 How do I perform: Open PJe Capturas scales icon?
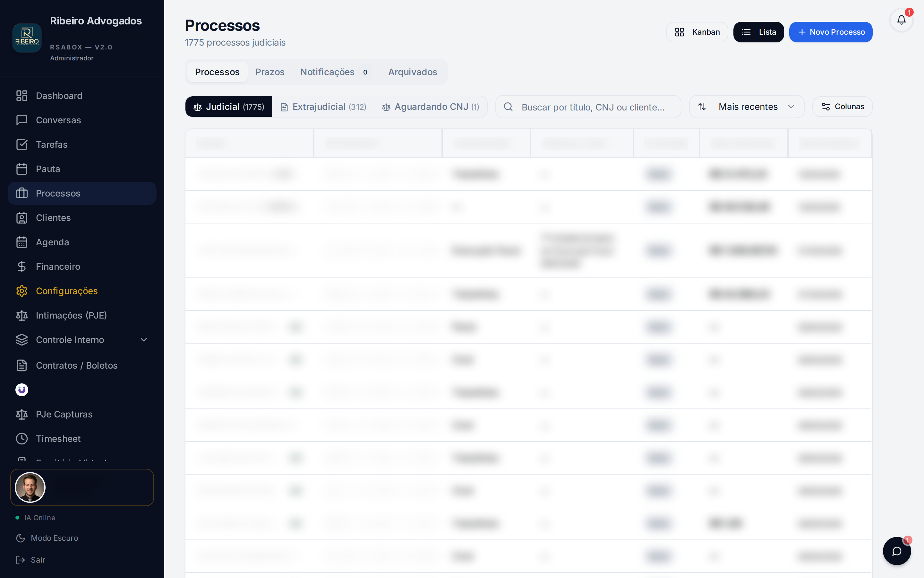[x=22, y=414]
